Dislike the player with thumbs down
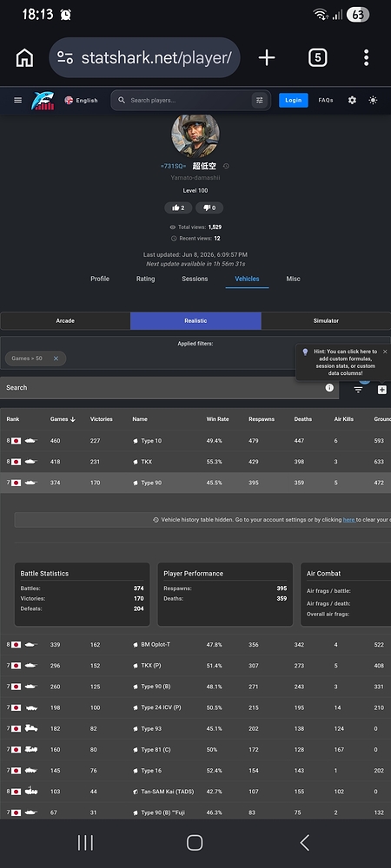The height and width of the screenshot is (868, 391). pos(209,207)
